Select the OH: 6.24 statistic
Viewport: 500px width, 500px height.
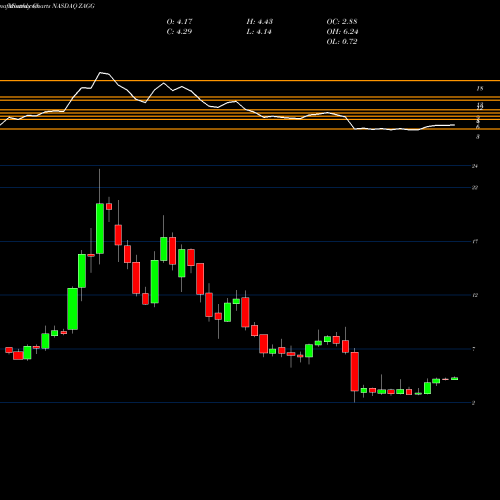pos(342,32)
